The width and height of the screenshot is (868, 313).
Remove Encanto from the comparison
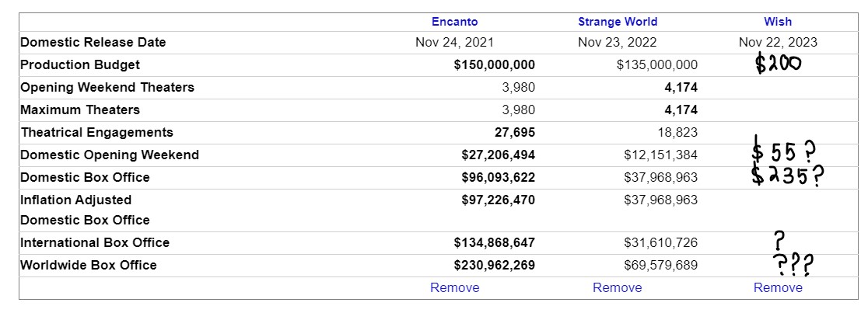pyautogui.click(x=455, y=288)
